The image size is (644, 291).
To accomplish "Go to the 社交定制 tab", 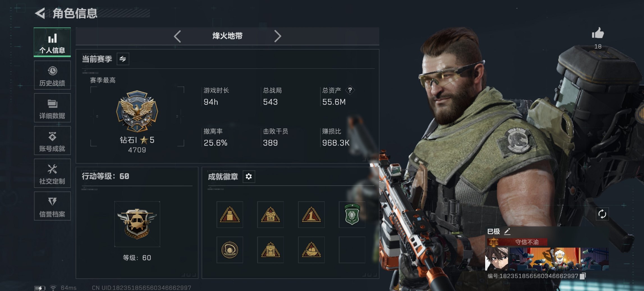I will click(52, 173).
